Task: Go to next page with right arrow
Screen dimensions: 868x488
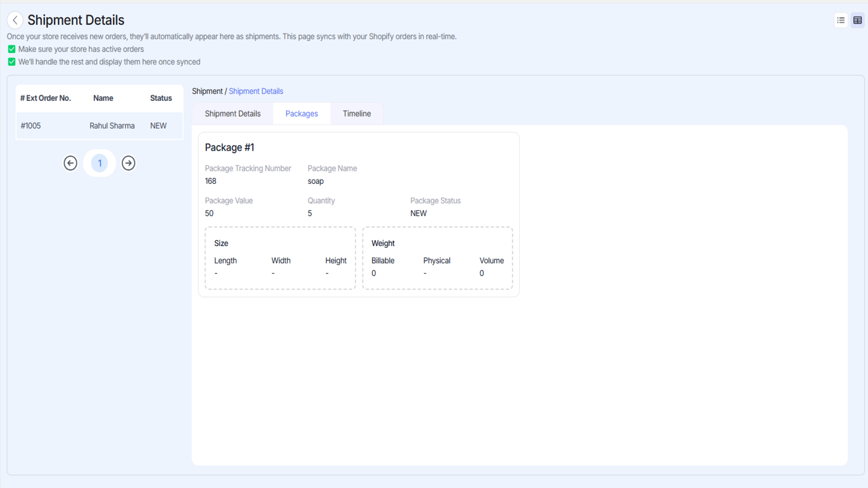Action: point(129,163)
